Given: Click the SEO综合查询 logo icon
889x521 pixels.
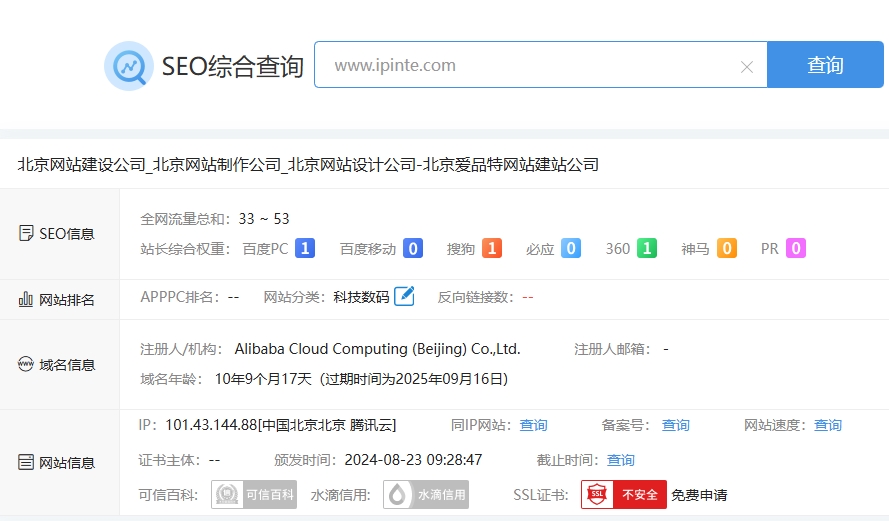Looking at the screenshot, I should point(128,66).
